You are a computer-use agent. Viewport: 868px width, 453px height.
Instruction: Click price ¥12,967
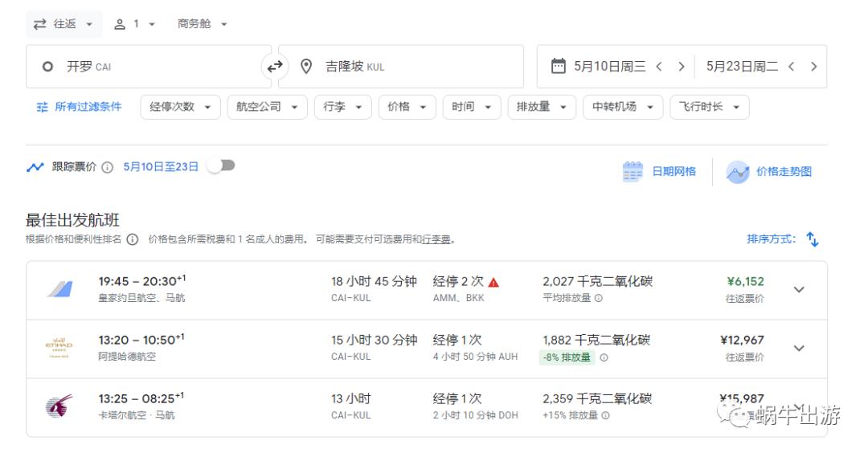click(742, 341)
